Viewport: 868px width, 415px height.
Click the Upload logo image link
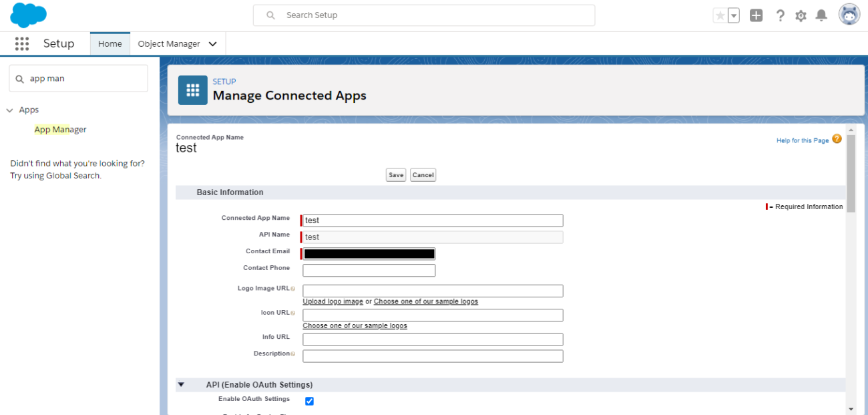333,301
